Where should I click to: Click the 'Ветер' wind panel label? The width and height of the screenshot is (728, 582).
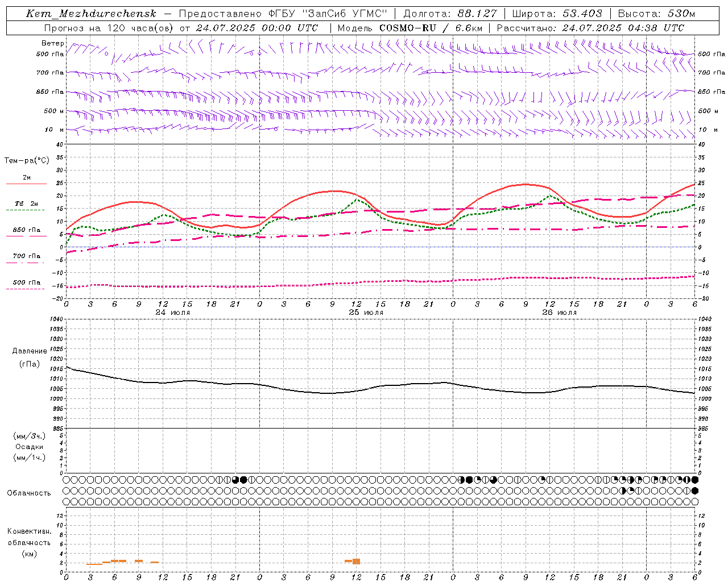52,43
